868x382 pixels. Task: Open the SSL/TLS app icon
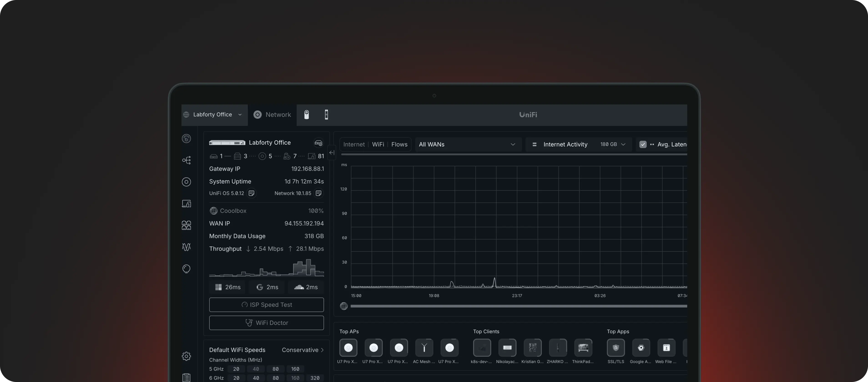tap(616, 348)
